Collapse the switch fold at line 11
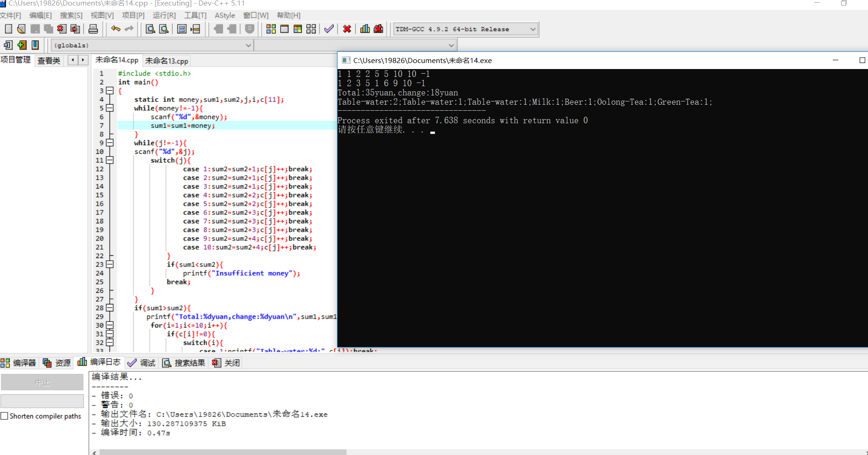The height and width of the screenshot is (455, 868). (x=110, y=160)
